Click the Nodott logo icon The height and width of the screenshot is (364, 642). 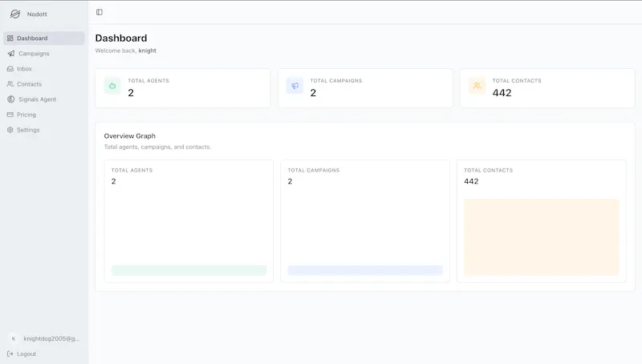click(15, 14)
